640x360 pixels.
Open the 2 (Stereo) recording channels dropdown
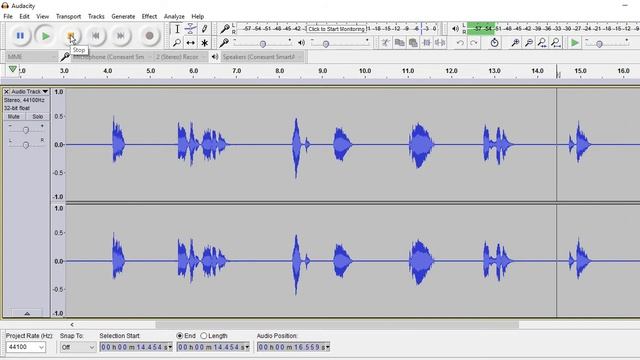(180, 57)
